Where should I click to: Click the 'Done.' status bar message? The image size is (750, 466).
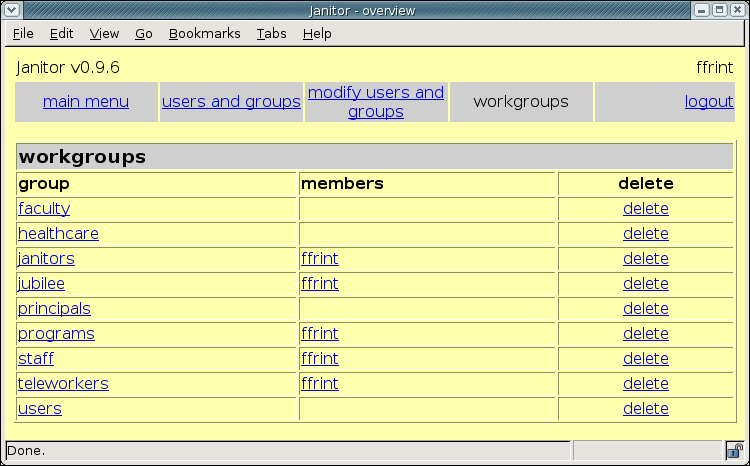[x=26, y=451]
